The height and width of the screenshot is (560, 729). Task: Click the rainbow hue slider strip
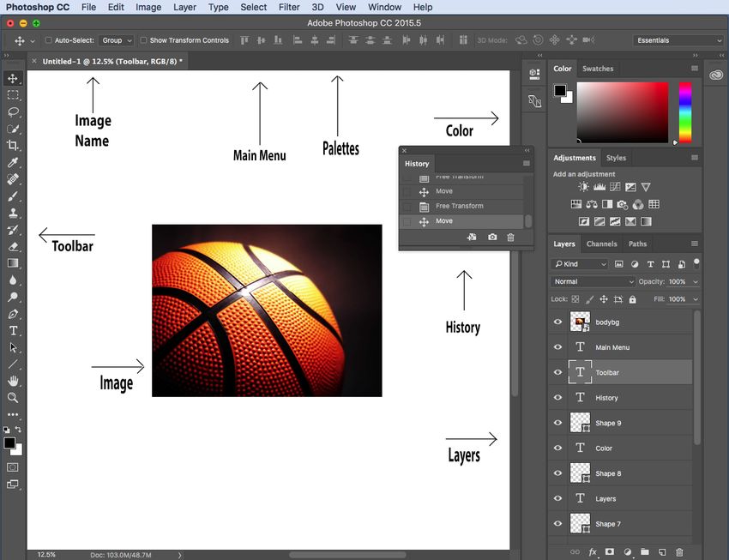coord(685,112)
